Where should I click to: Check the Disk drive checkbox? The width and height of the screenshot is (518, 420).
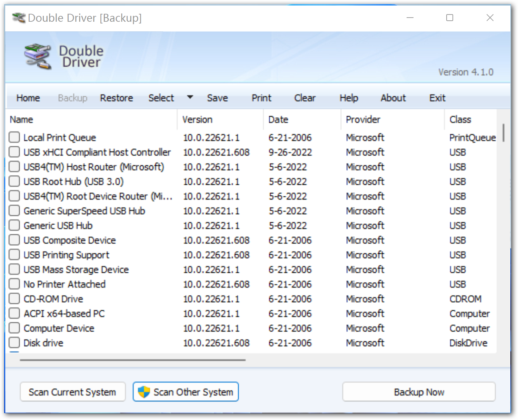14,343
